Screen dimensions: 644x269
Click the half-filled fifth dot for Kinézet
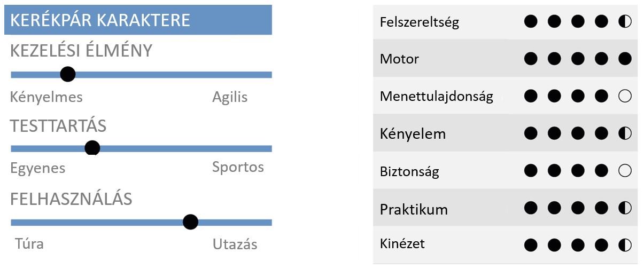coord(625,246)
